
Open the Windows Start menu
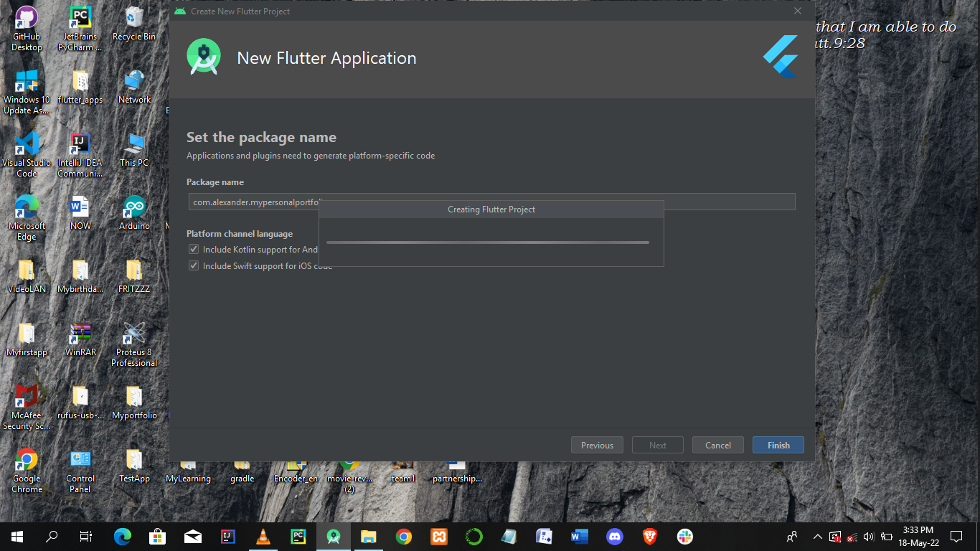pos(17,536)
